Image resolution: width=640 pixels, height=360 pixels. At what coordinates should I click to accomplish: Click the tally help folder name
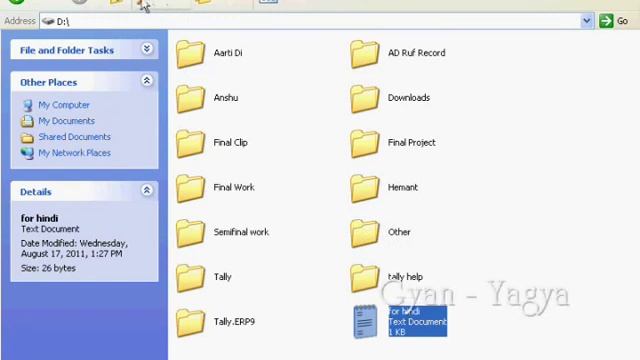point(405,277)
